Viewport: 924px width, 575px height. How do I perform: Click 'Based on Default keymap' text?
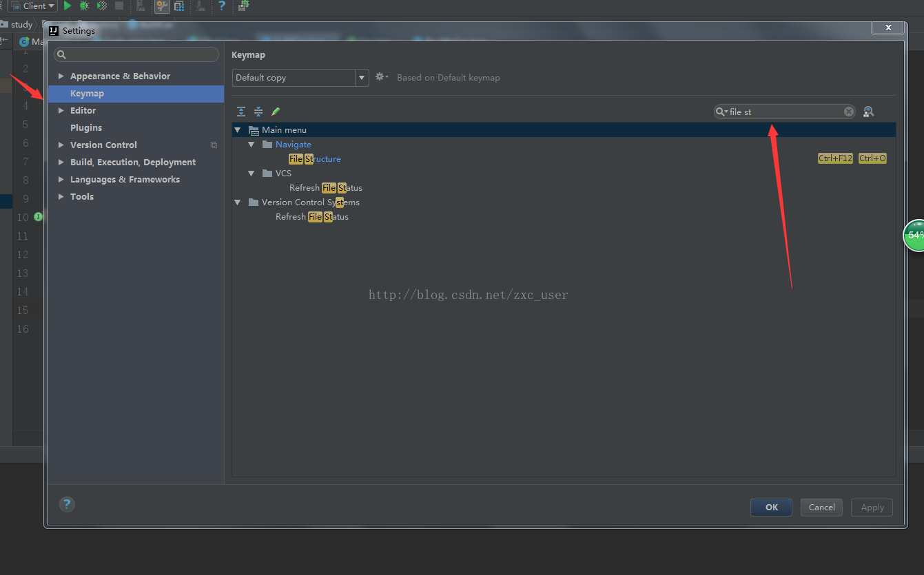pyautogui.click(x=449, y=78)
